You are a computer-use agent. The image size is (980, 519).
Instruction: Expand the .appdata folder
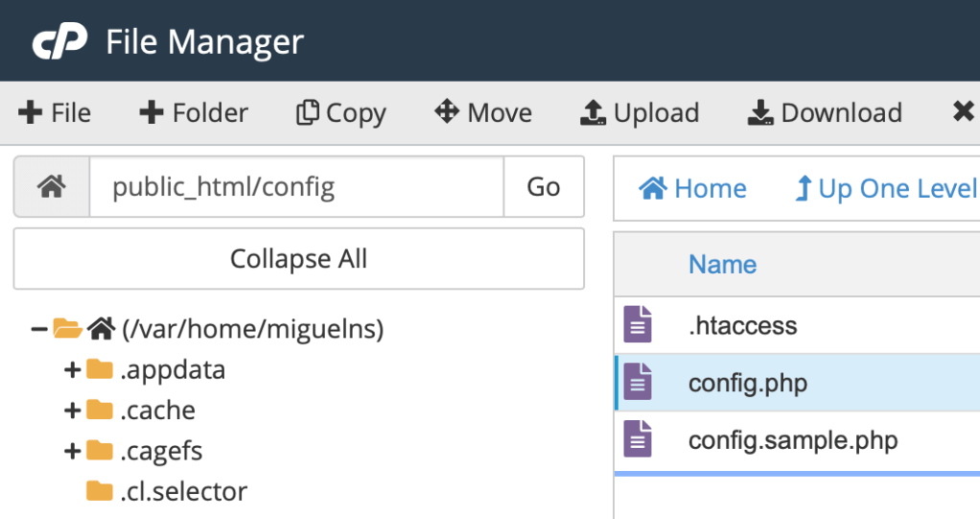(72, 370)
